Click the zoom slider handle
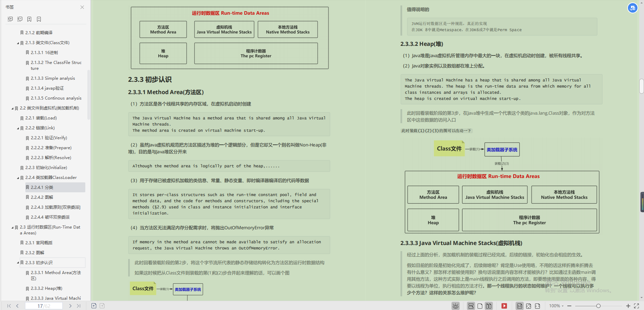The width and height of the screenshot is (644, 310). click(x=598, y=306)
